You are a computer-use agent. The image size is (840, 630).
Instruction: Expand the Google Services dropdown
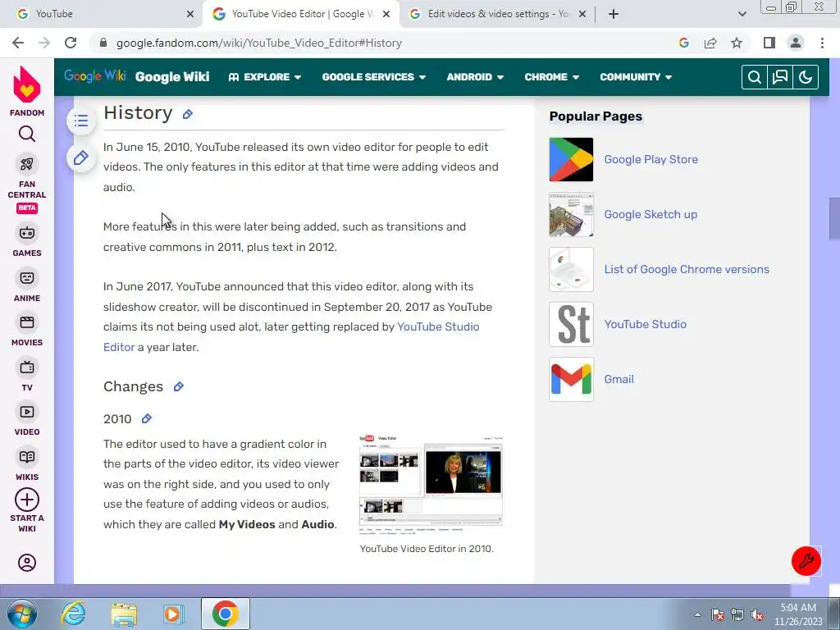(374, 77)
